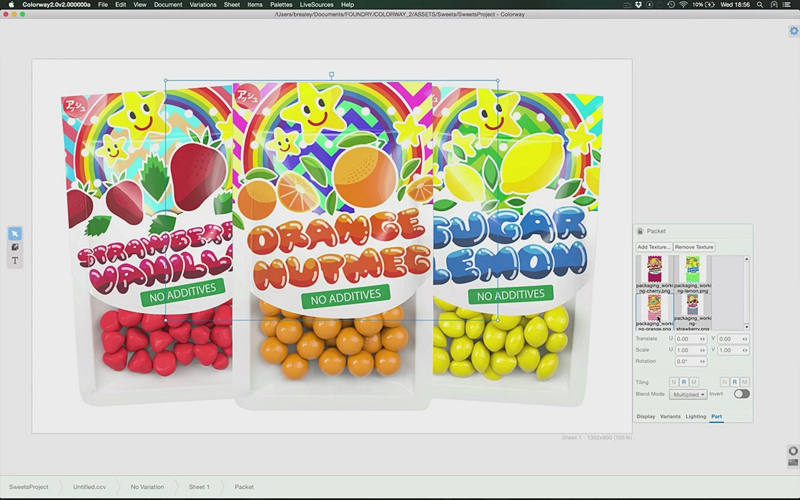Select the first N tiling option
The width and height of the screenshot is (800, 500).
click(673, 382)
